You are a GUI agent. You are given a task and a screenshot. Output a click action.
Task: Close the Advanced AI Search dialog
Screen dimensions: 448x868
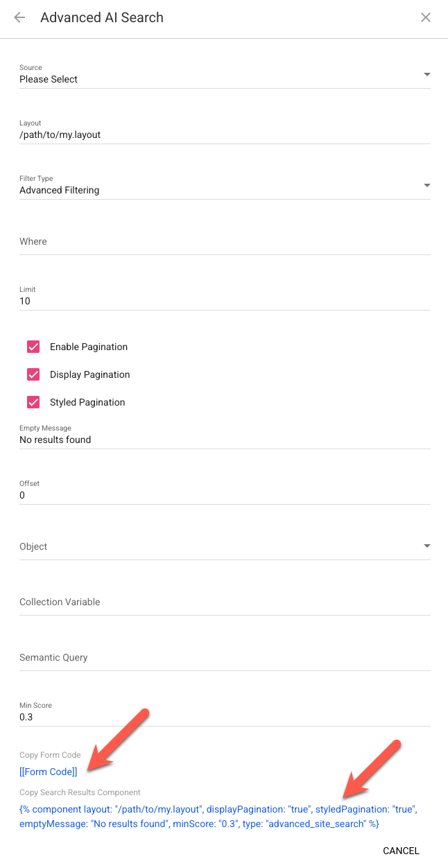coord(426,17)
